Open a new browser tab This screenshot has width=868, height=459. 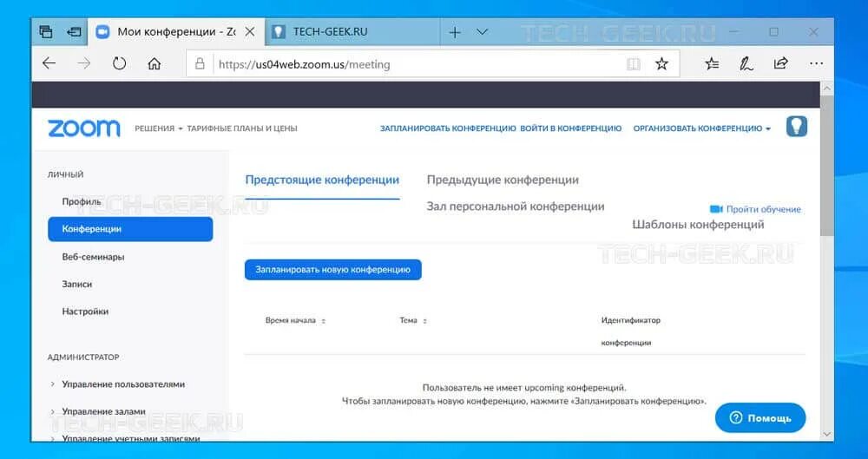455,33
